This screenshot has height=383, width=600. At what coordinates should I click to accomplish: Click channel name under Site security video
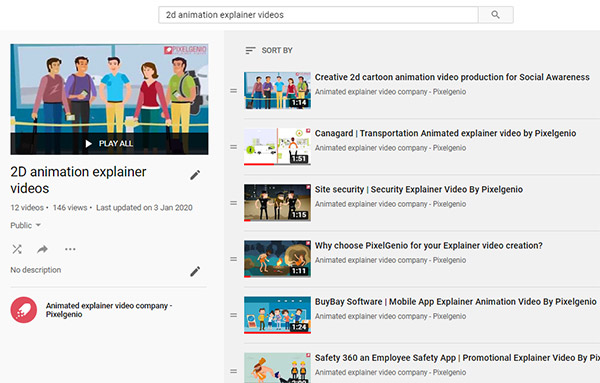[x=390, y=204]
